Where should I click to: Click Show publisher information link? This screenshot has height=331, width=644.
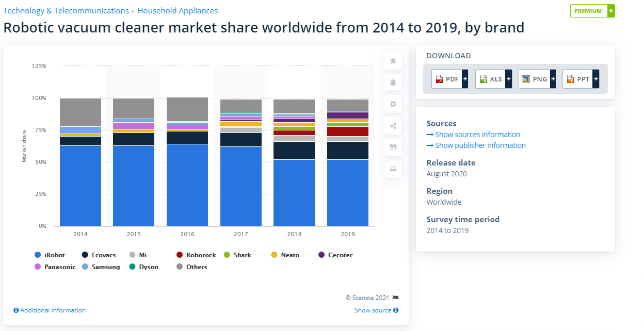[x=476, y=145]
